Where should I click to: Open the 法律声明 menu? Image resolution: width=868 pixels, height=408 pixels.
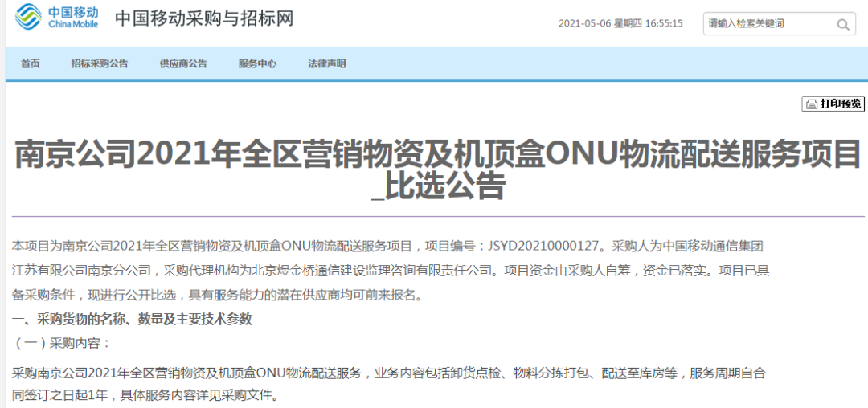click(327, 64)
